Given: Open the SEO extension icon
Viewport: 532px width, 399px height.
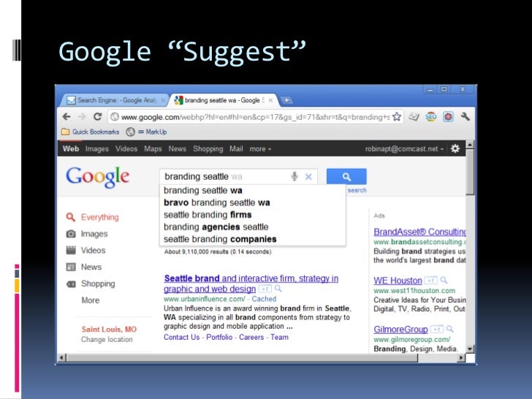Looking at the screenshot, I should [x=431, y=117].
